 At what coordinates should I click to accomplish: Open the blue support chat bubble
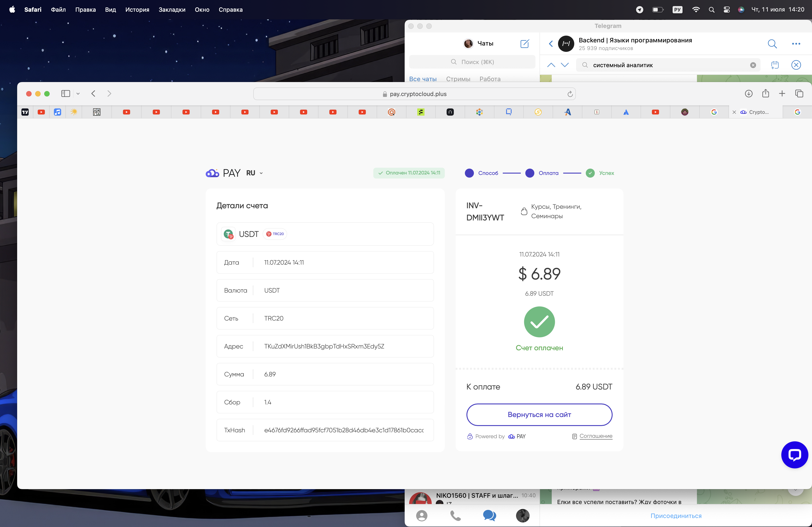coord(795,455)
